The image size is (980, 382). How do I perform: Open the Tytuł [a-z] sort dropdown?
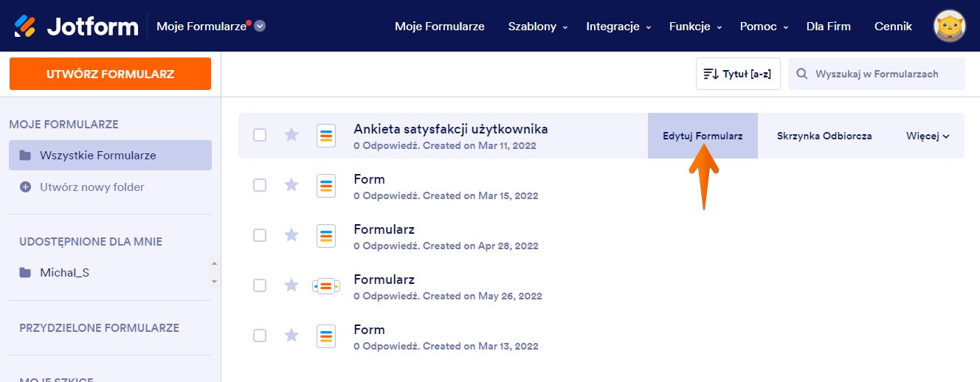click(738, 74)
